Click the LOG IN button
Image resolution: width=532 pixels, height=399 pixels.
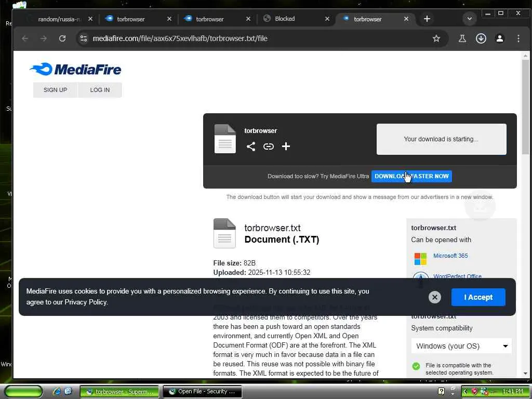(100, 90)
